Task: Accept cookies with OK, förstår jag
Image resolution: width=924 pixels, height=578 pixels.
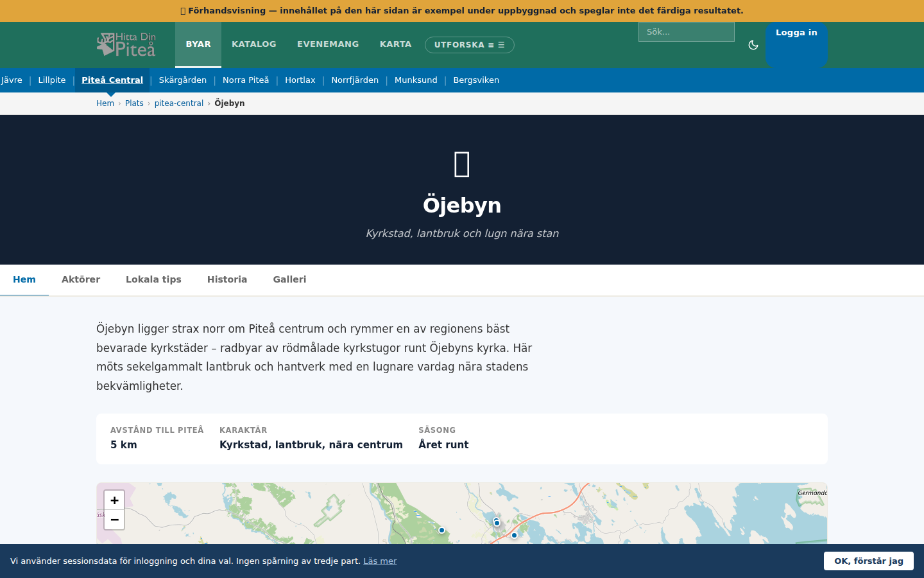Action: point(869,561)
